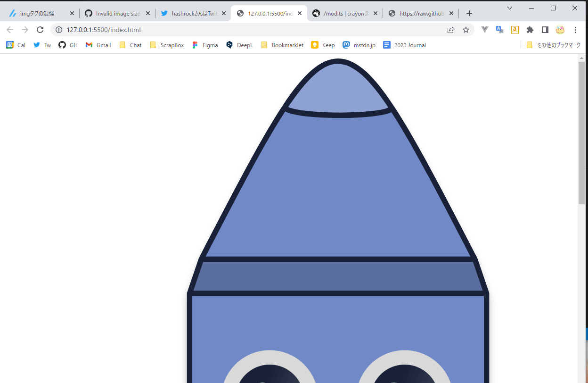Screen dimensions: 588x383
Task: Open the Cal bookmark
Action: pos(16,45)
